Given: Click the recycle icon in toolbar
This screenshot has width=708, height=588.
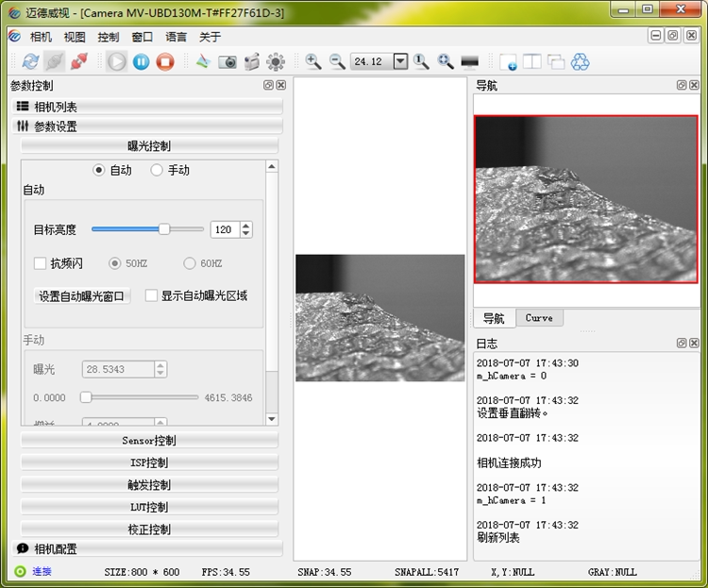Looking at the screenshot, I should [580, 62].
